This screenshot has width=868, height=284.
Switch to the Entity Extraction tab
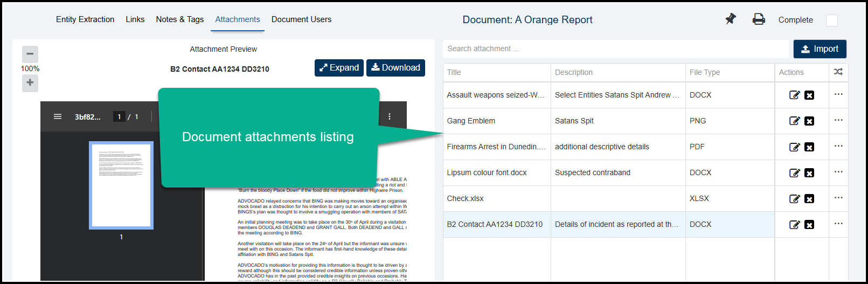click(85, 19)
